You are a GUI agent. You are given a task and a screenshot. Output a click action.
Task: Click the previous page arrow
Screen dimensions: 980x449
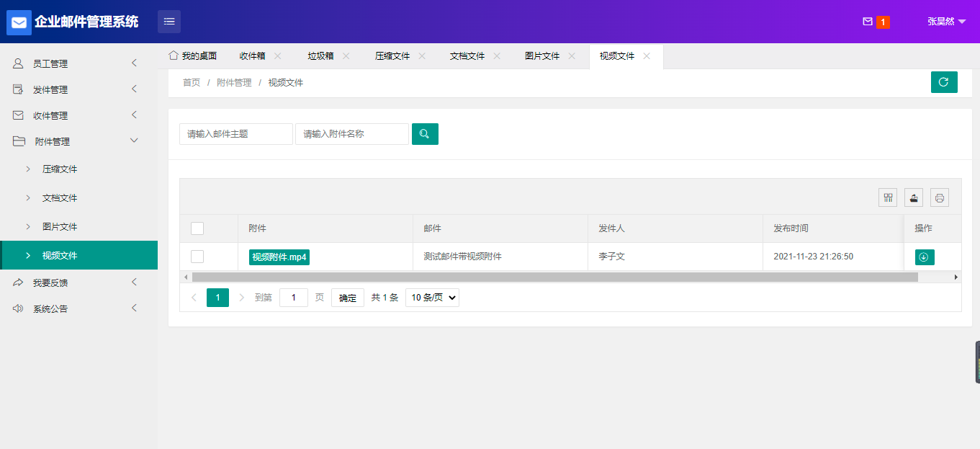pyautogui.click(x=194, y=298)
